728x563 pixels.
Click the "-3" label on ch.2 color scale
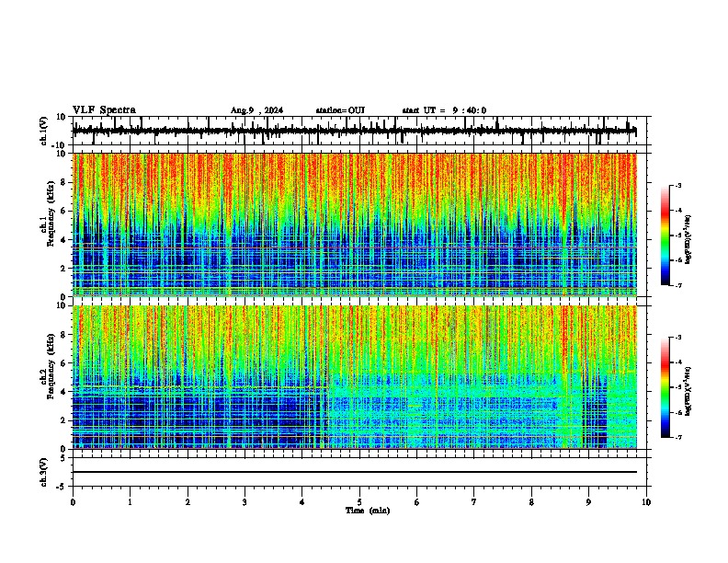pos(677,338)
